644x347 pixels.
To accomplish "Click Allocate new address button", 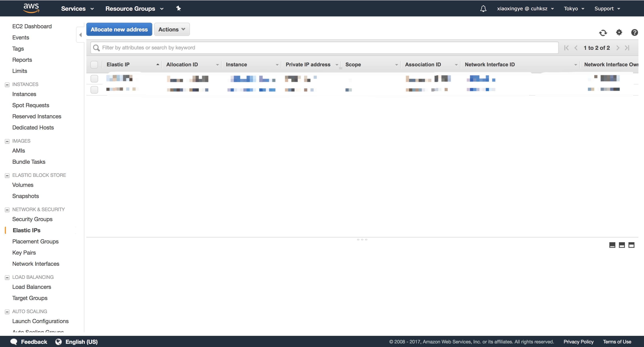I will 119,29.
